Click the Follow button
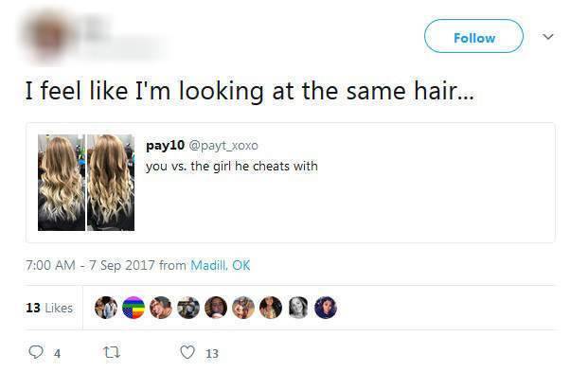The width and height of the screenshot is (588, 372). point(473,36)
